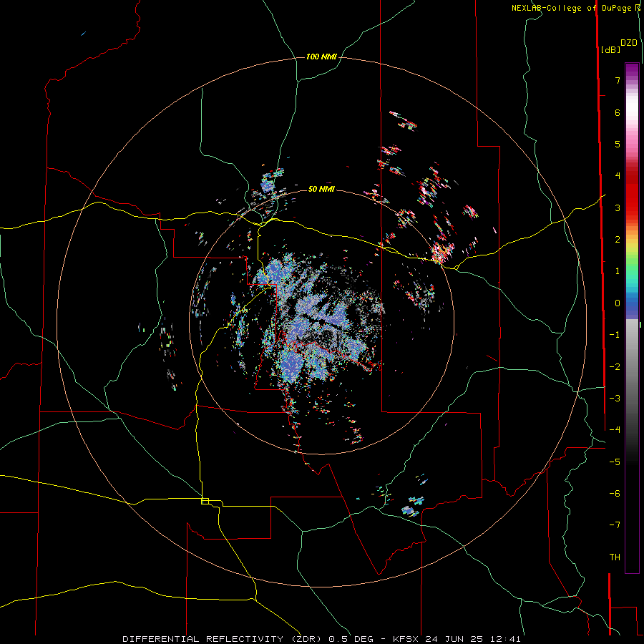Viewport: 644px width, 644px height.
Task: Click the 1 value on the color scale
Action: click(x=618, y=271)
